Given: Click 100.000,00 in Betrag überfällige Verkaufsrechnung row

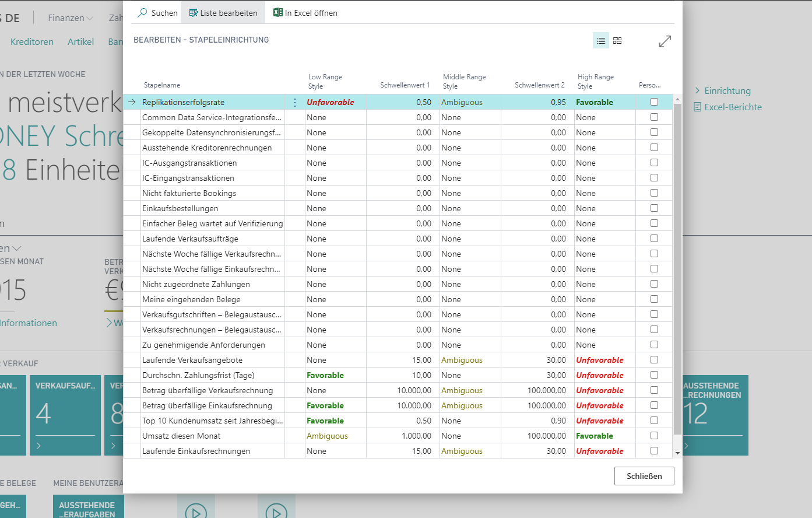Looking at the screenshot, I should pyautogui.click(x=547, y=390).
